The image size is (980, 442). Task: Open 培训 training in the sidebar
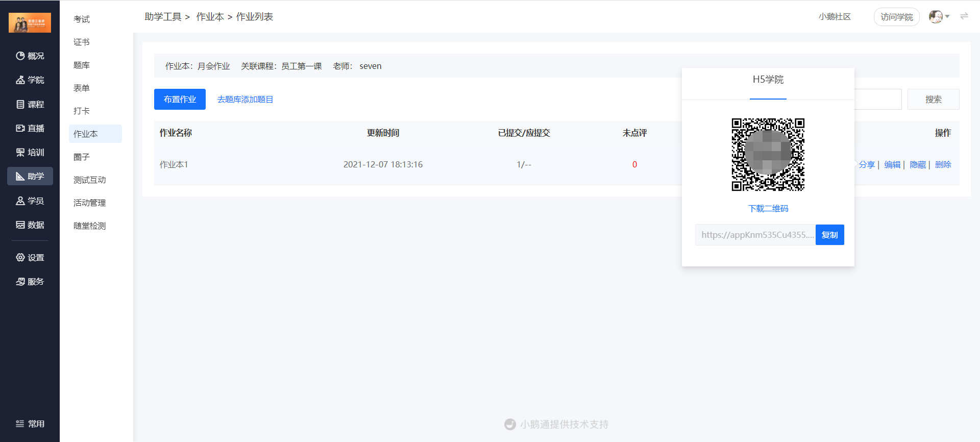click(x=30, y=152)
